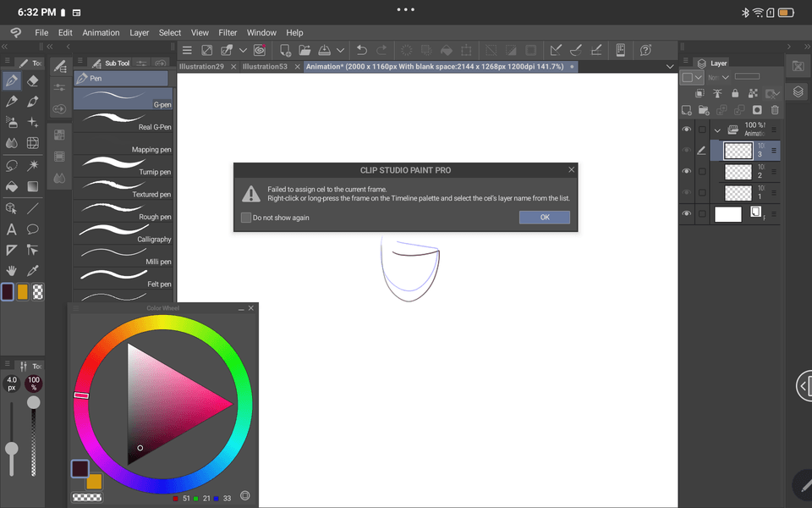Select the Fill bucket tool
The image size is (812, 508).
(11, 186)
